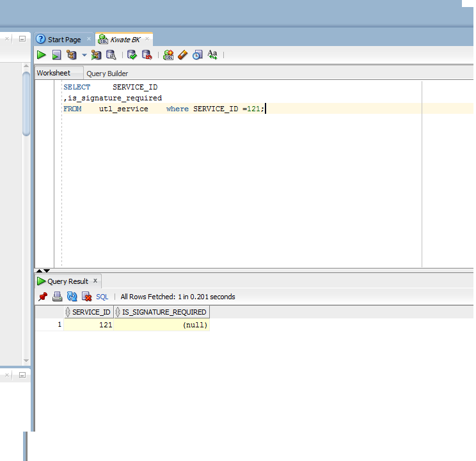Image resolution: width=476 pixels, height=461 pixels.
Task: Click the Explain Plan icon
Action: click(72, 55)
